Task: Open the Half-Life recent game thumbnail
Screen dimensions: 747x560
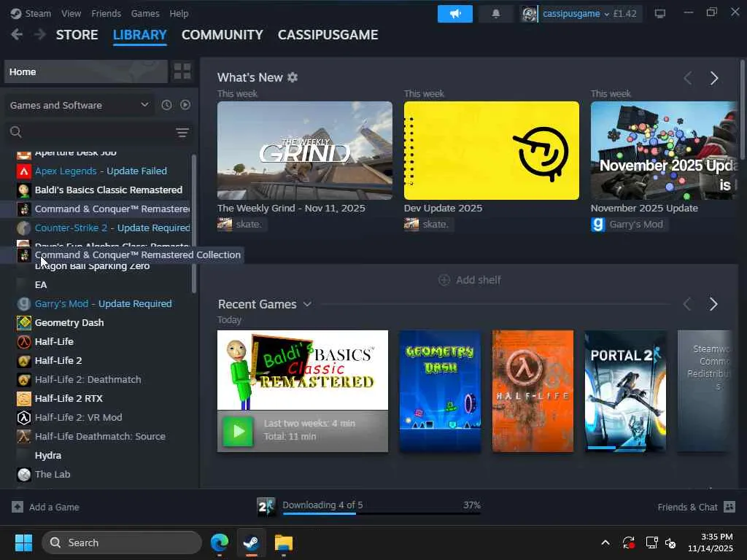Action: pyautogui.click(x=533, y=392)
